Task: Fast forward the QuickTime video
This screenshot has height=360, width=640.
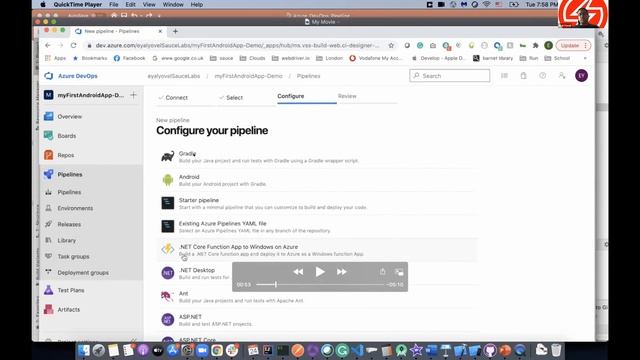Action: pos(342,272)
